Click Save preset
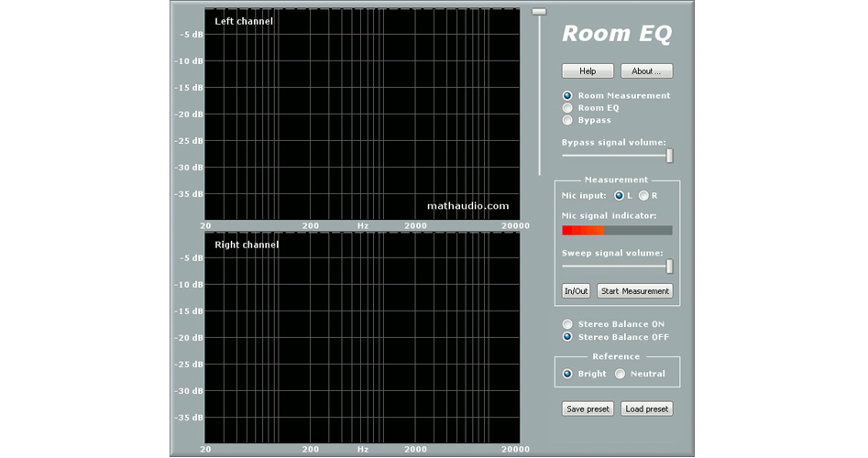The width and height of the screenshot is (868, 458). pyautogui.click(x=588, y=409)
